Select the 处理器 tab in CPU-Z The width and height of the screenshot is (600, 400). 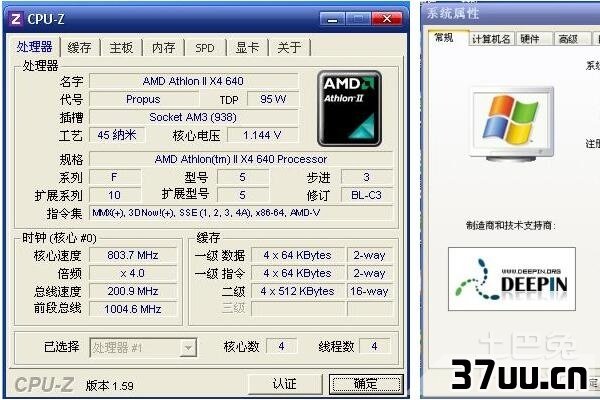point(34,47)
